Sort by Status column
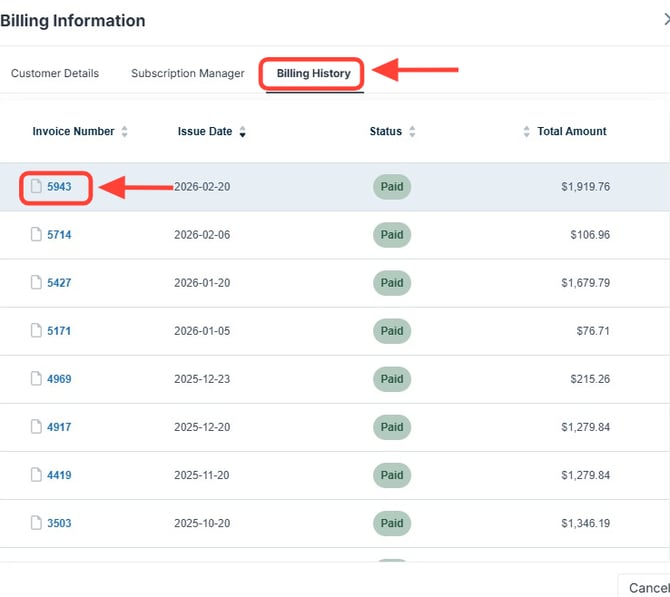This screenshot has width=670, height=597. (392, 131)
